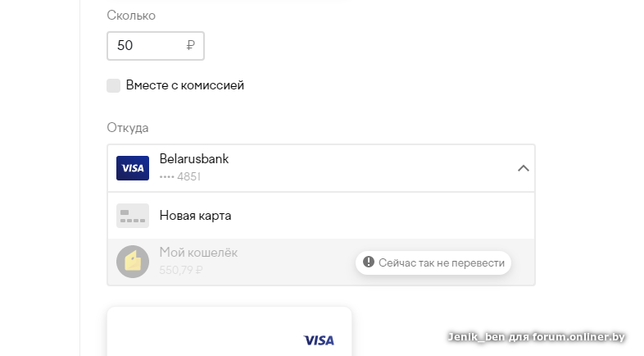This screenshot has width=644, height=356.
Task: Click the ruble sign in the amount field
Action: click(x=191, y=46)
